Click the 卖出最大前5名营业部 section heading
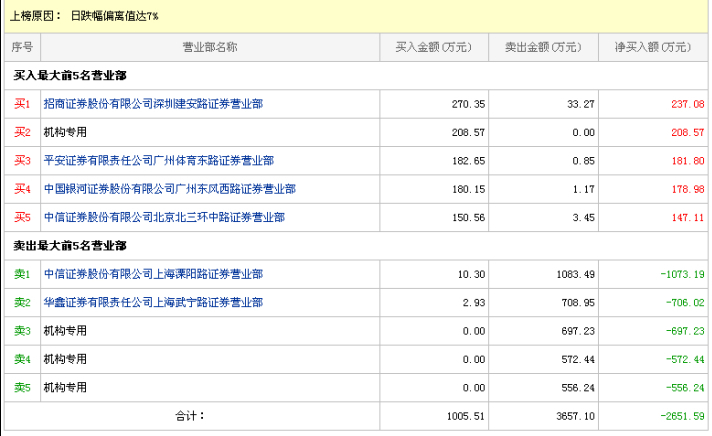The image size is (712, 436). click(69, 245)
